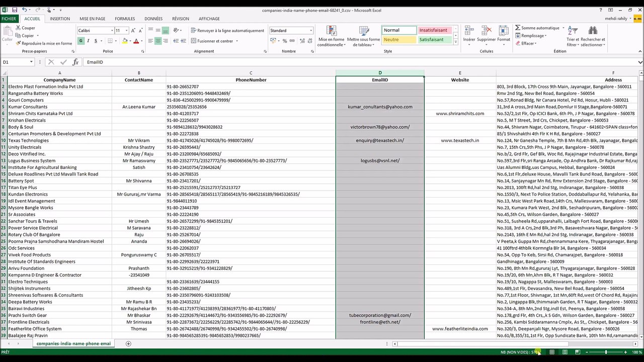Switch to the DONNÉES tab
This screenshot has height=362, width=644.
153,19
